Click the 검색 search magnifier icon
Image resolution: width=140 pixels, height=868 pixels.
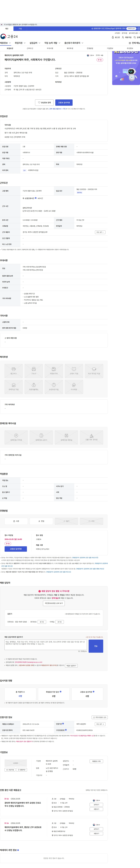(x=137, y=37)
